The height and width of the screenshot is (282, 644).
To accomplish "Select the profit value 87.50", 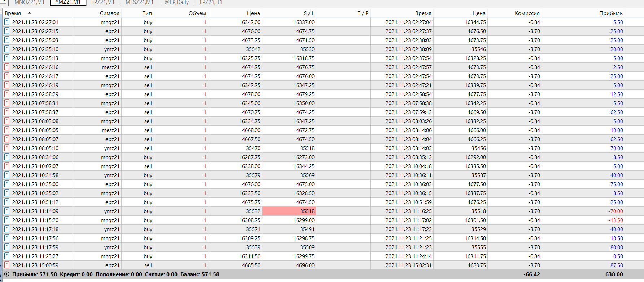I will (617, 265).
